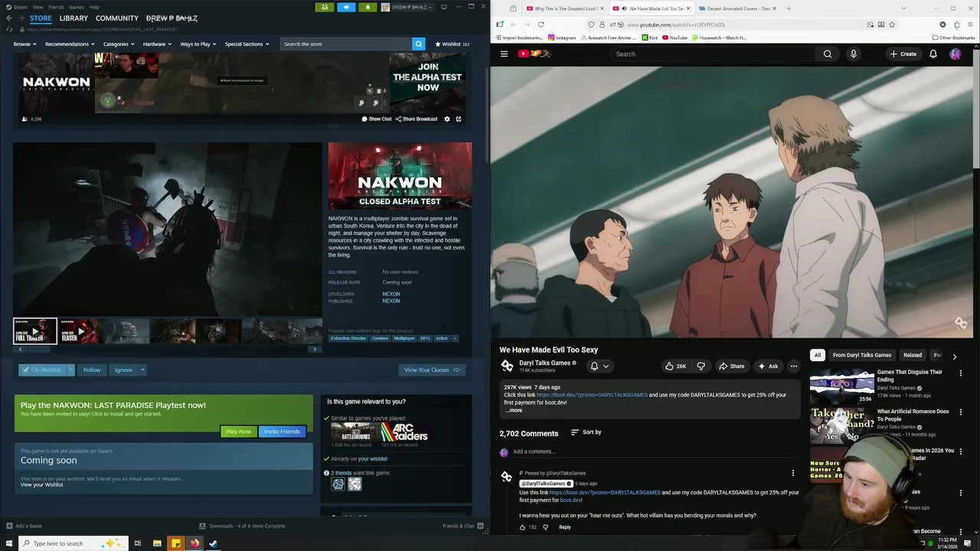Pop out the broadcast in new window

tap(459, 119)
